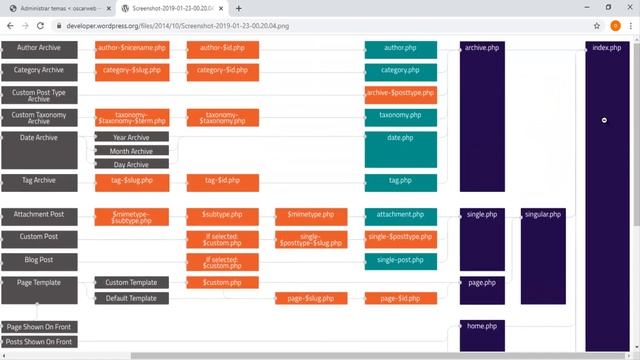Click the Author Archive box

pos(39,50)
